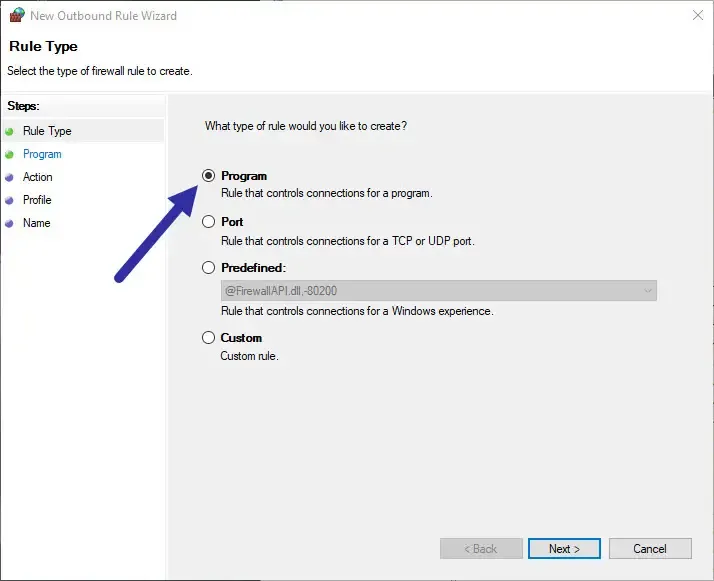Open the Action step in sidebar
This screenshot has height=581, width=714.
[x=38, y=177]
